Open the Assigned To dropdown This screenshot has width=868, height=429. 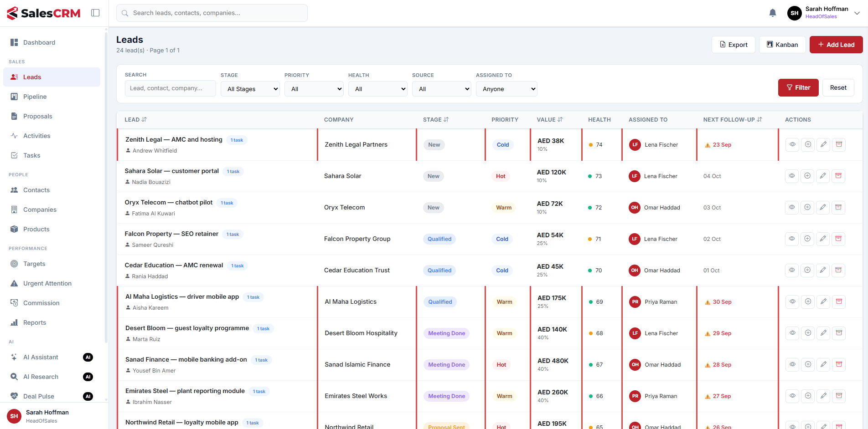tap(506, 89)
